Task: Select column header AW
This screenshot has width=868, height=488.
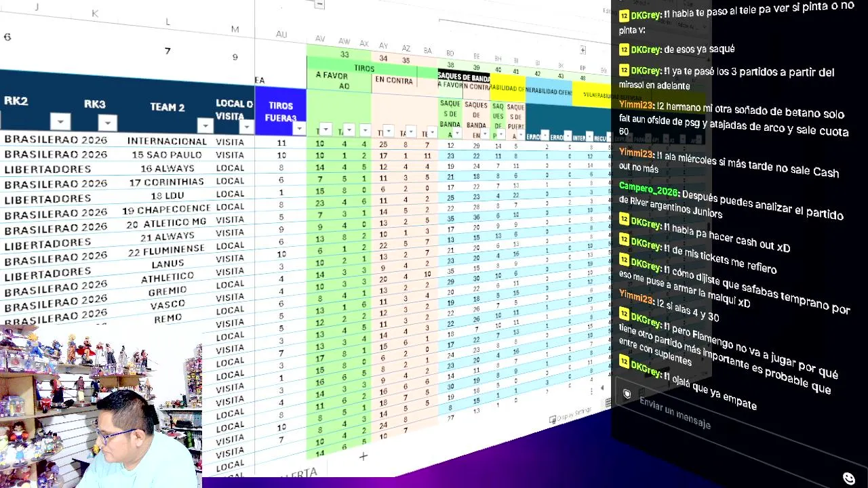Action: coord(344,41)
